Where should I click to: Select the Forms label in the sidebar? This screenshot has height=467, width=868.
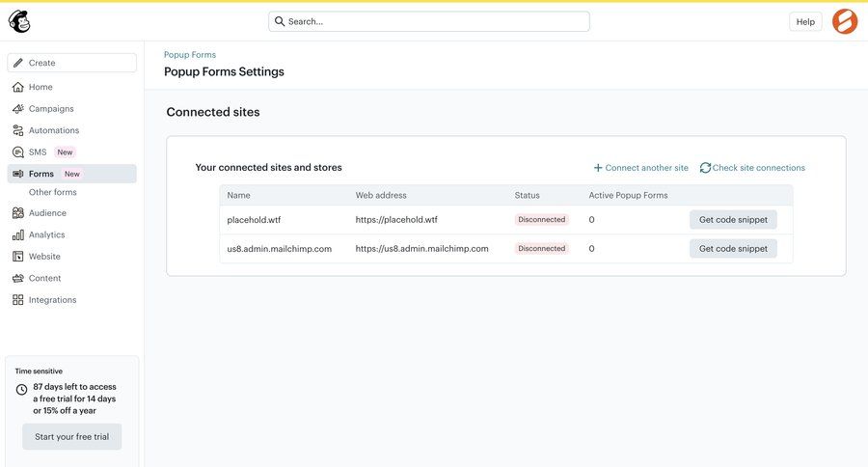41,174
